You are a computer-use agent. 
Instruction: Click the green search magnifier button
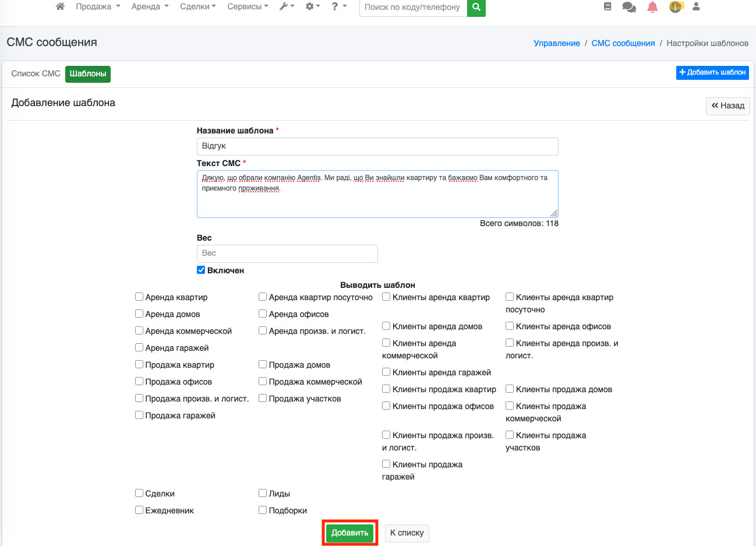pos(476,7)
